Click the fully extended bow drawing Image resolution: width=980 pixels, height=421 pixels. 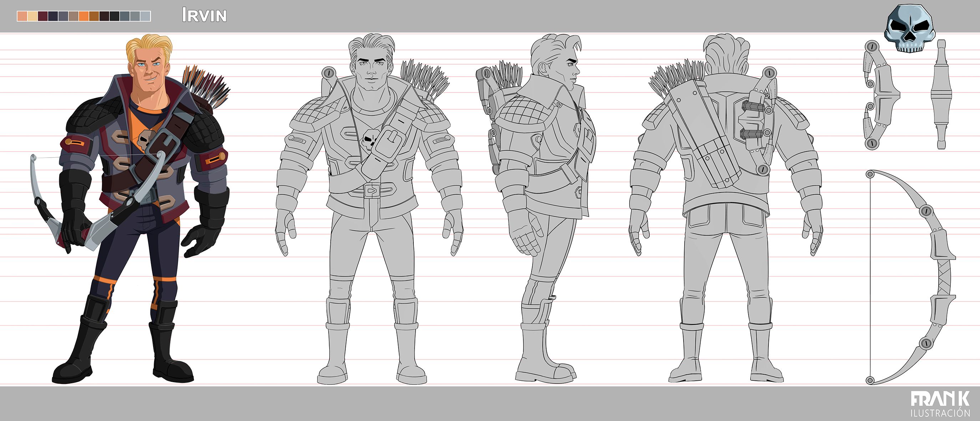(x=910, y=278)
